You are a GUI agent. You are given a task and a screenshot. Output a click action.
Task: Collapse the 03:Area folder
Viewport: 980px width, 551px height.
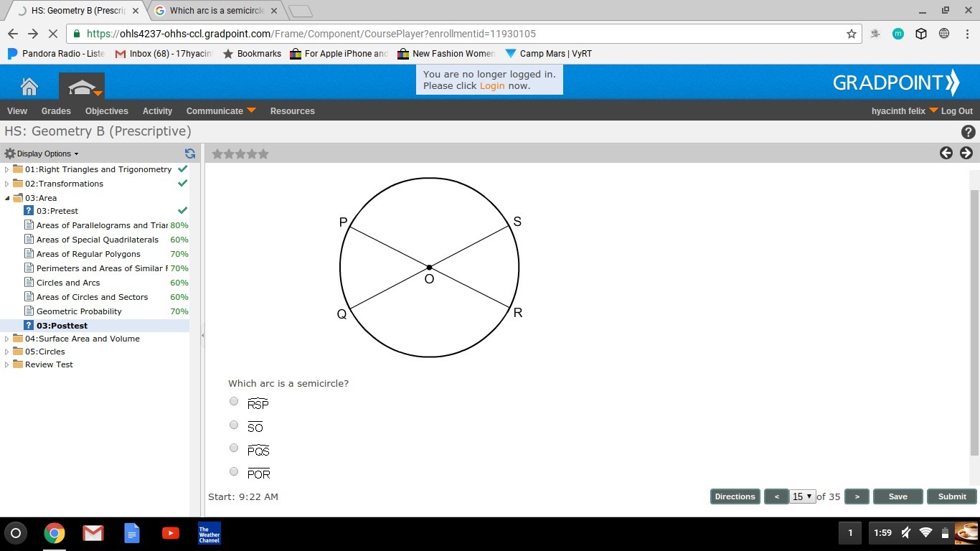(7, 198)
